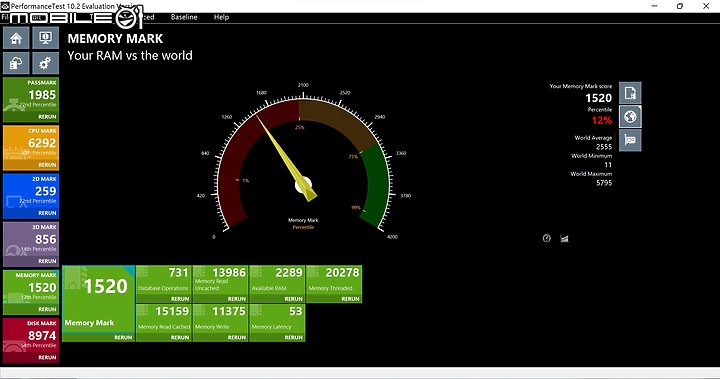Image resolution: width=720 pixels, height=379 pixels.
Task: Rerun the 2D Mark test
Action: point(47,213)
